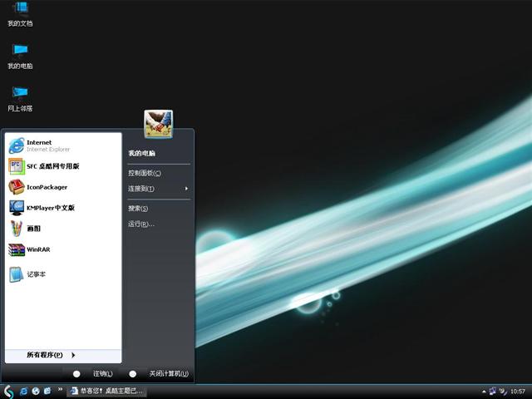Select 连接到(T) in the Start menu
Image resolution: width=532 pixels, height=399 pixels.
pyautogui.click(x=159, y=189)
